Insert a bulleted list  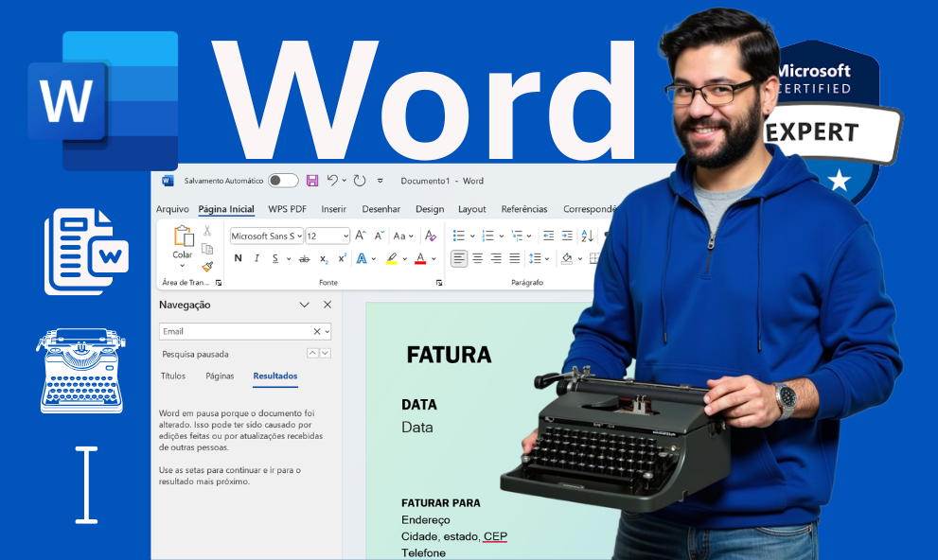[x=459, y=236]
